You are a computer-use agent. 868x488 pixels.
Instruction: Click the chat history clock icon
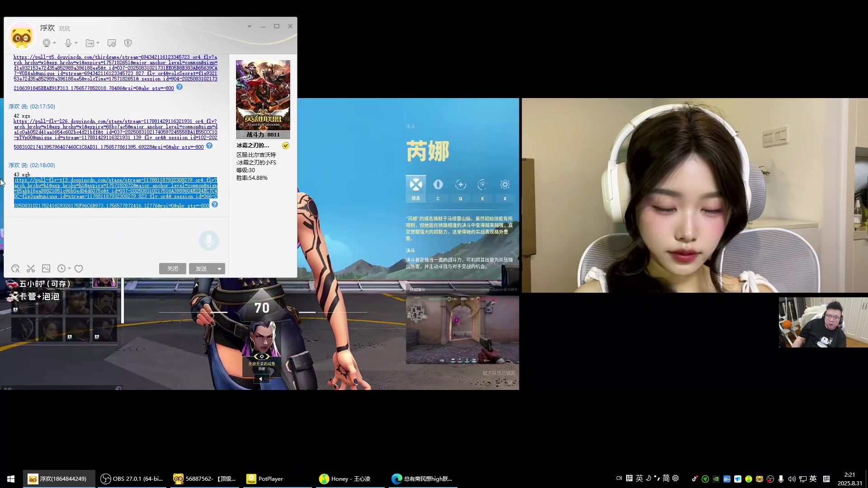click(x=61, y=268)
